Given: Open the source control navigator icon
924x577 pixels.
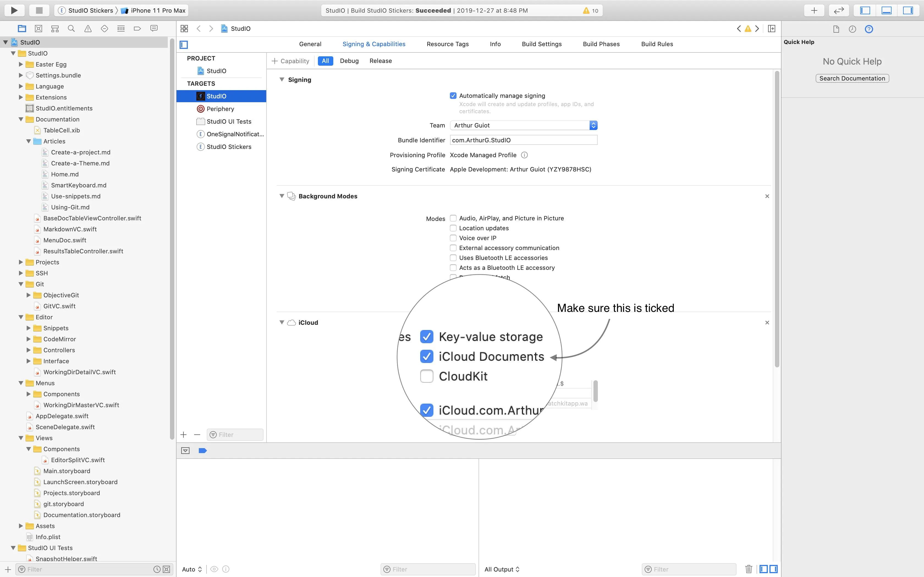Looking at the screenshot, I should tap(38, 29).
